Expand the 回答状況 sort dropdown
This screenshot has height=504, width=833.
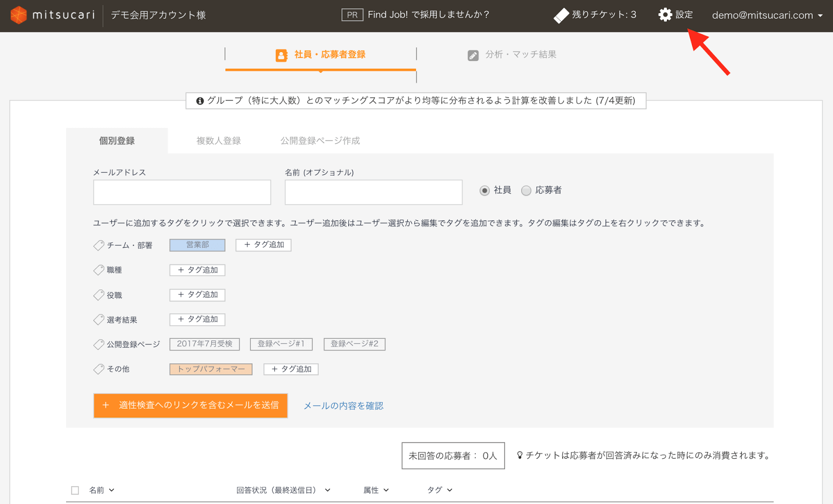(x=327, y=490)
